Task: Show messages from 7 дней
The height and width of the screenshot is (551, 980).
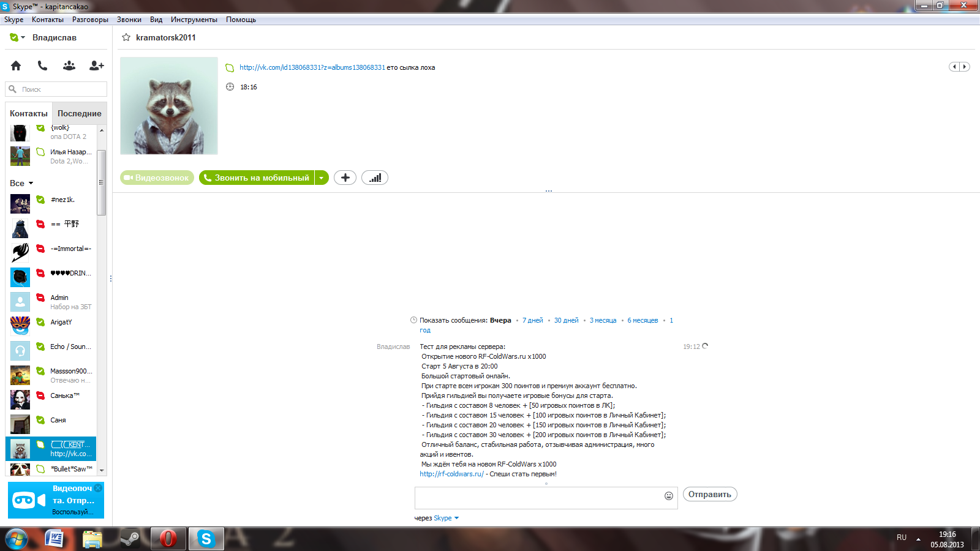Action: 533,320
